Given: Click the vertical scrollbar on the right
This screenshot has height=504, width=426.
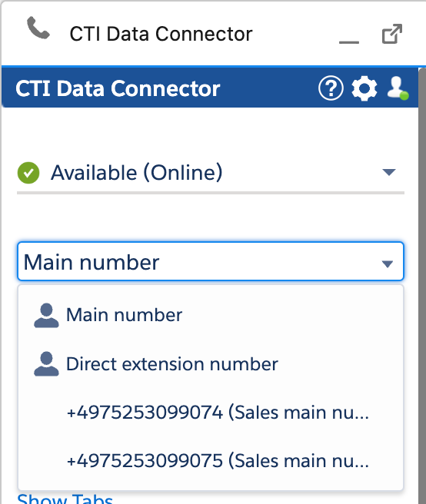Looking at the screenshot, I should coord(422,286).
